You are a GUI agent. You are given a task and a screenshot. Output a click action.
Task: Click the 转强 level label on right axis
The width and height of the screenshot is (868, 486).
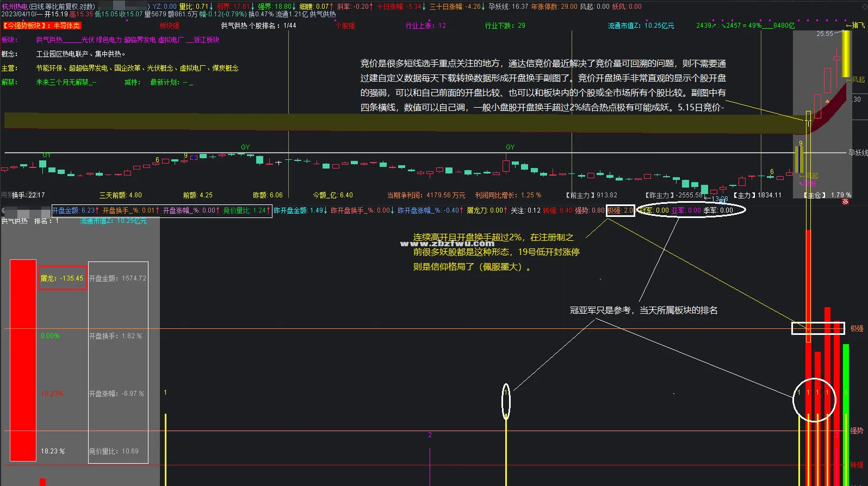[x=857, y=465]
